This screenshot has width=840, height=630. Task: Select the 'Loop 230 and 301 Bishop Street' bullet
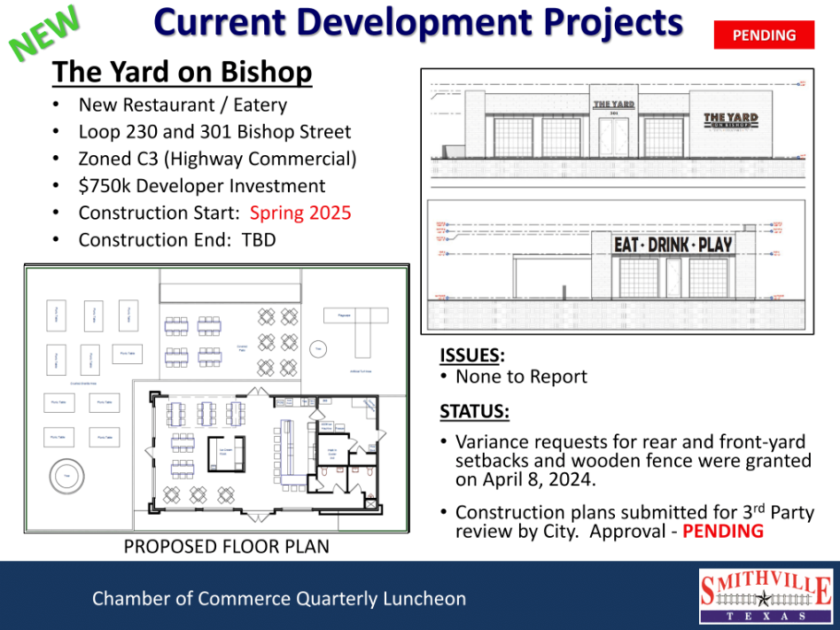(214, 132)
